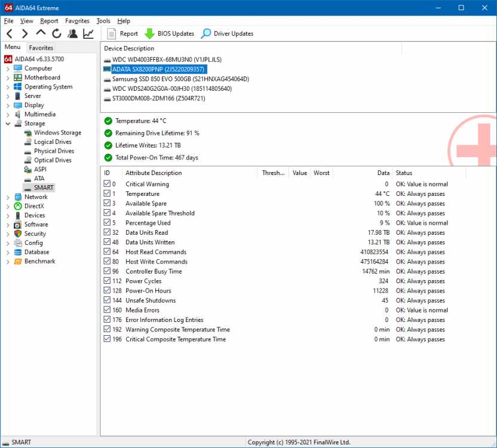Click the up-level arrow toolbar icon

[x=41, y=33]
